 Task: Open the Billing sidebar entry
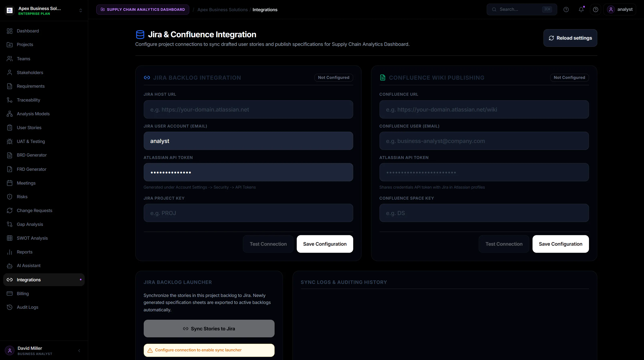pyautogui.click(x=44, y=294)
